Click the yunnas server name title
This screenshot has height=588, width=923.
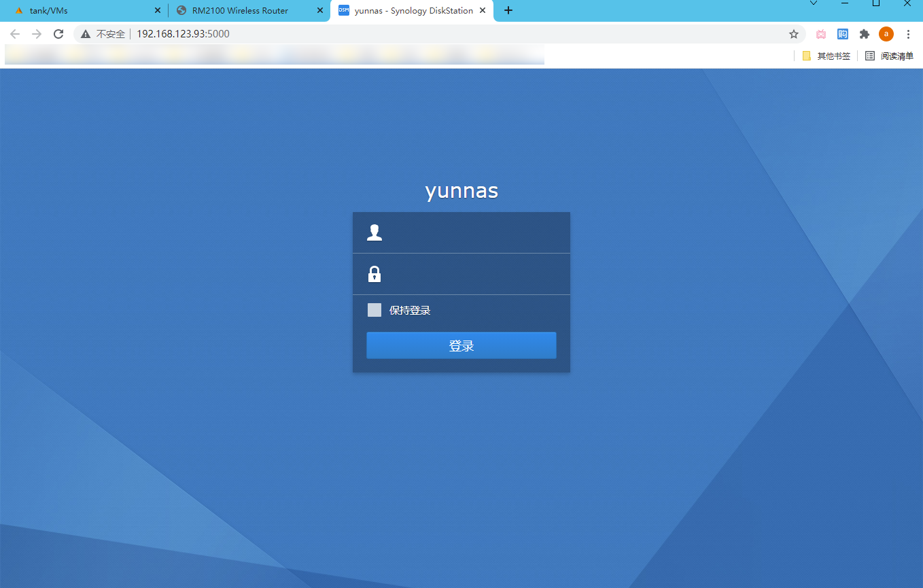tap(461, 191)
